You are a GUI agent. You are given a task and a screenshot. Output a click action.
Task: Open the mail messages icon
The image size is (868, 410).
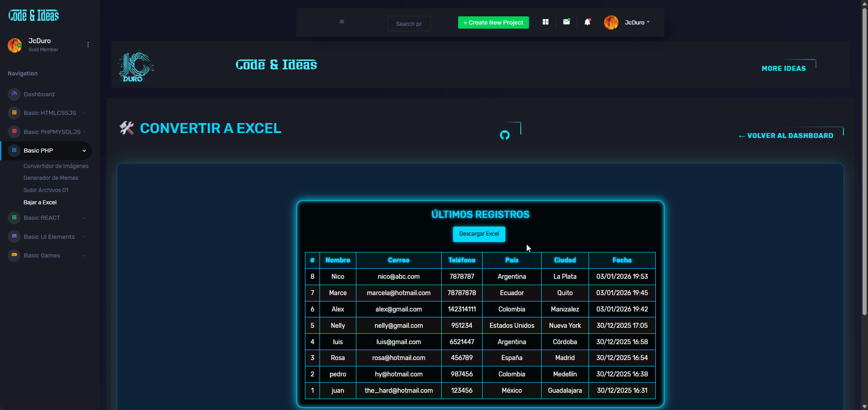click(566, 22)
